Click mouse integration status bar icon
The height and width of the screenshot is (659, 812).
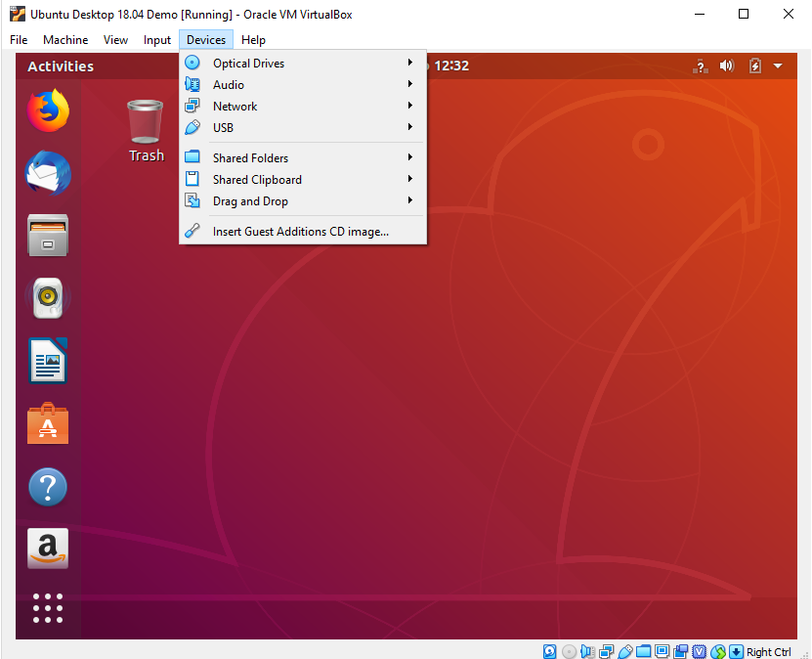[718, 651]
